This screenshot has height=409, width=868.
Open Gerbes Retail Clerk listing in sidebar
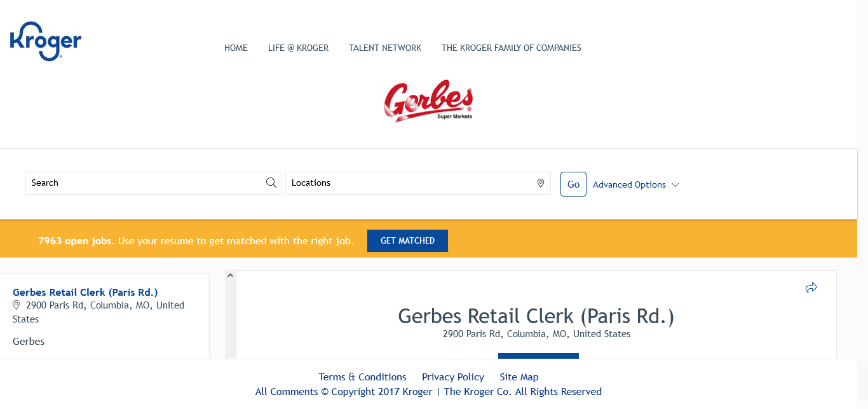click(85, 293)
